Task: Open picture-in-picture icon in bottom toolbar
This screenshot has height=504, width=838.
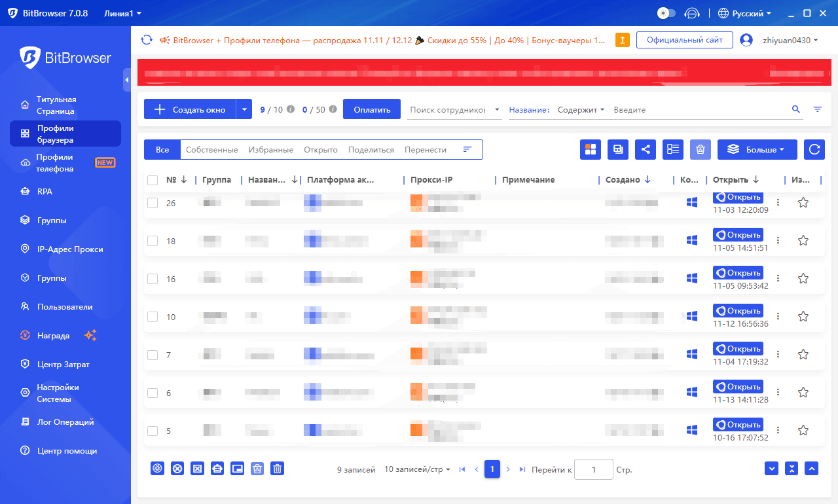Action: pyautogui.click(x=237, y=469)
